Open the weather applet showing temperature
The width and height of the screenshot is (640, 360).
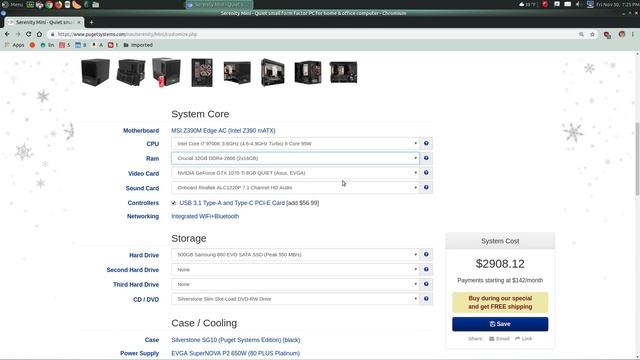pos(527,4)
